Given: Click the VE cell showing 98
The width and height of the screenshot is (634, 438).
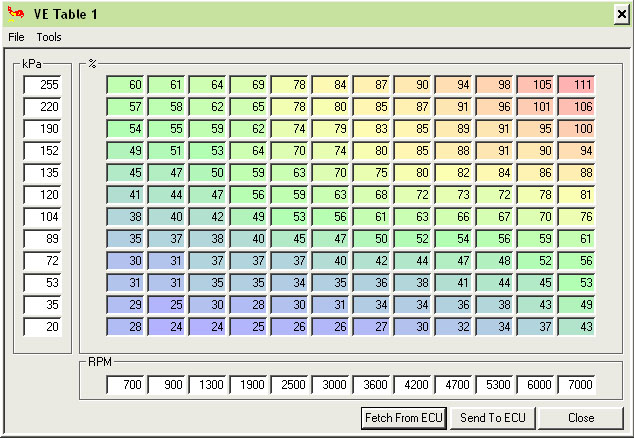Looking at the screenshot, I should pyautogui.click(x=495, y=86).
